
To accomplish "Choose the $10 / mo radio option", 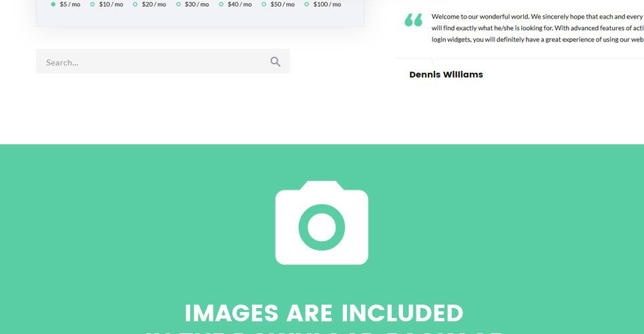I will pos(93,4).
